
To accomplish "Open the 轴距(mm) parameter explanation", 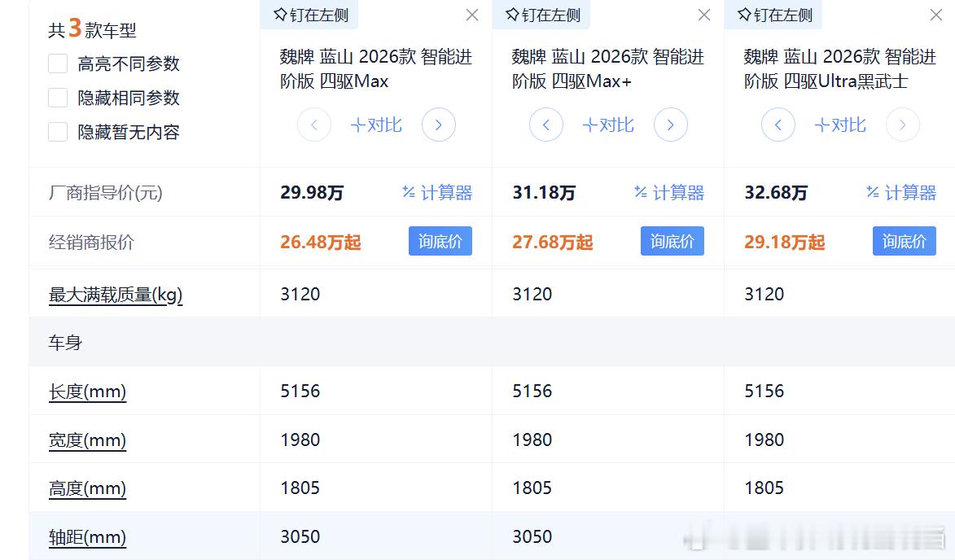I will 87,537.
